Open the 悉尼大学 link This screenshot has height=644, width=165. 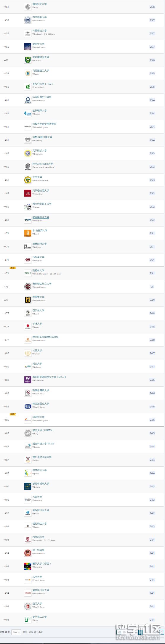point(38,537)
